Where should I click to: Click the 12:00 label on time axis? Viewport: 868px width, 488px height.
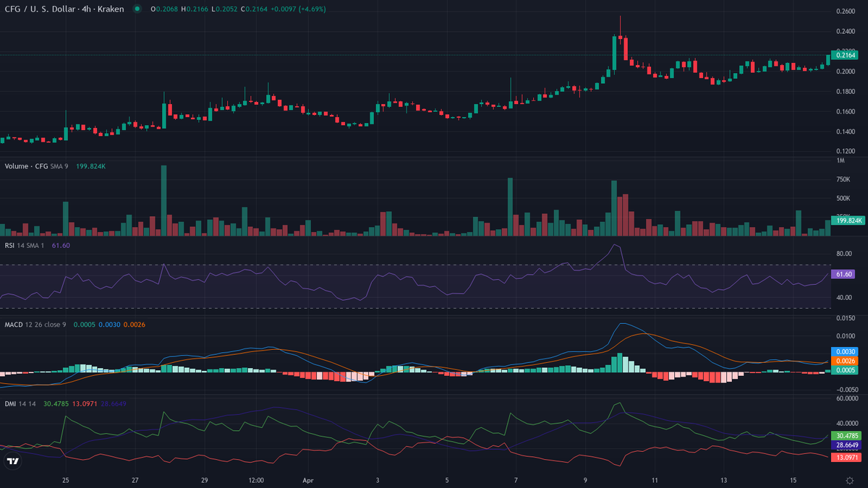(255, 480)
